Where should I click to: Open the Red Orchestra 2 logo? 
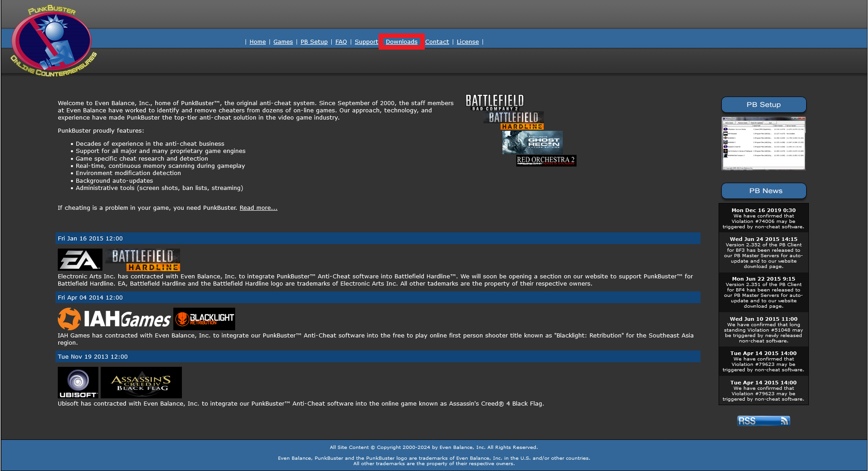coord(546,161)
